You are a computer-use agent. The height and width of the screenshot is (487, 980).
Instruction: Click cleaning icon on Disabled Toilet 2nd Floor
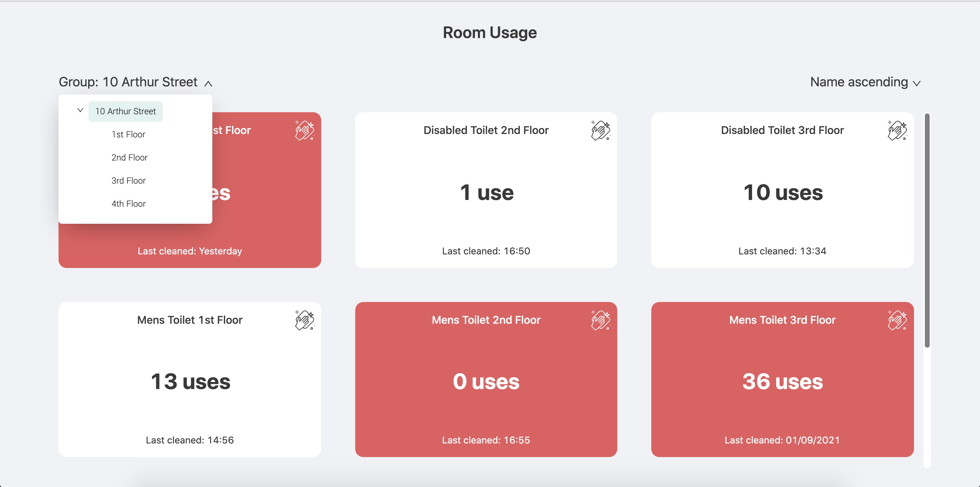(x=601, y=130)
